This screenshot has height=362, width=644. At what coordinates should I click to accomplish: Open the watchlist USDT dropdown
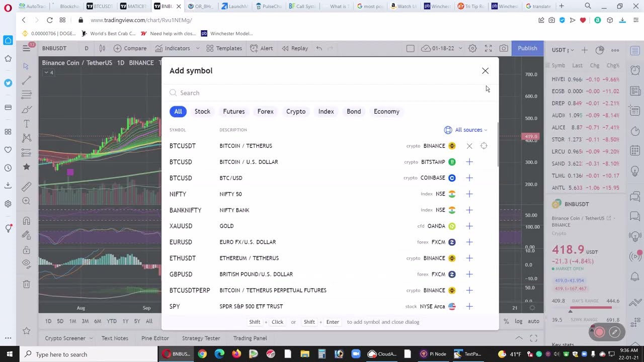pos(563,50)
